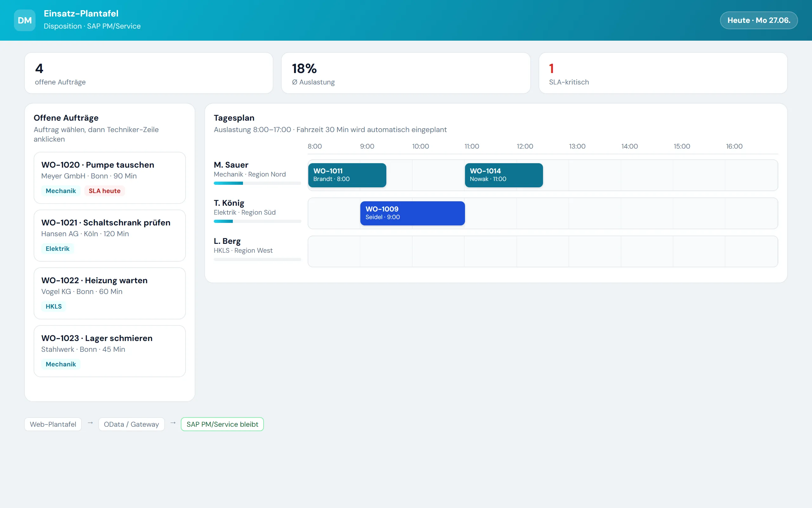812x508 pixels.
Task: Click the 16:00 timeline header
Action: click(x=734, y=146)
